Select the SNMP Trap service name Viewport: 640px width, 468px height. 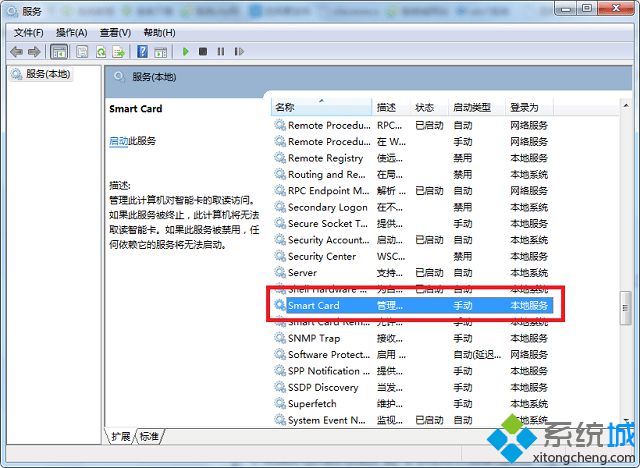[313, 338]
